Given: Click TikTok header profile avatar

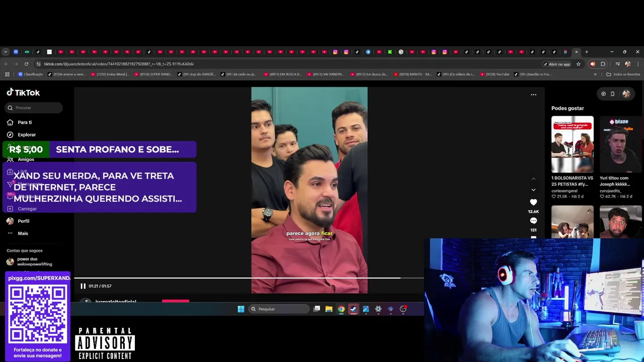Looking at the screenshot, I should 626,94.
